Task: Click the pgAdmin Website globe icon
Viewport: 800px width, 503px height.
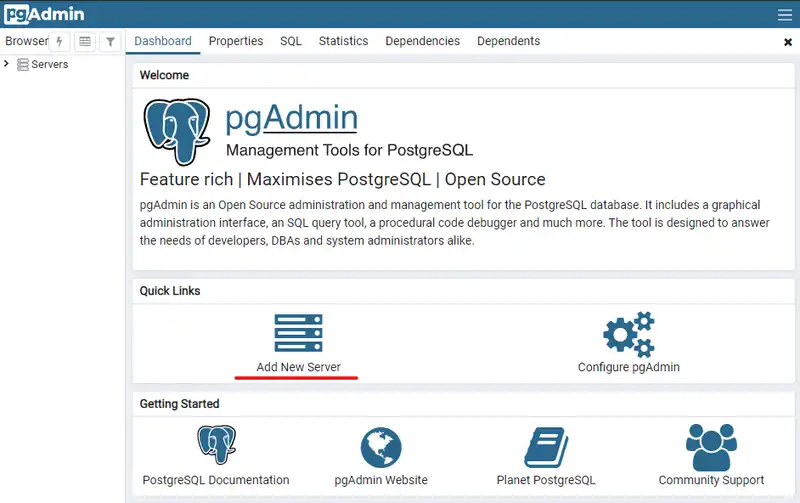Action: click(x=381, y=446)
